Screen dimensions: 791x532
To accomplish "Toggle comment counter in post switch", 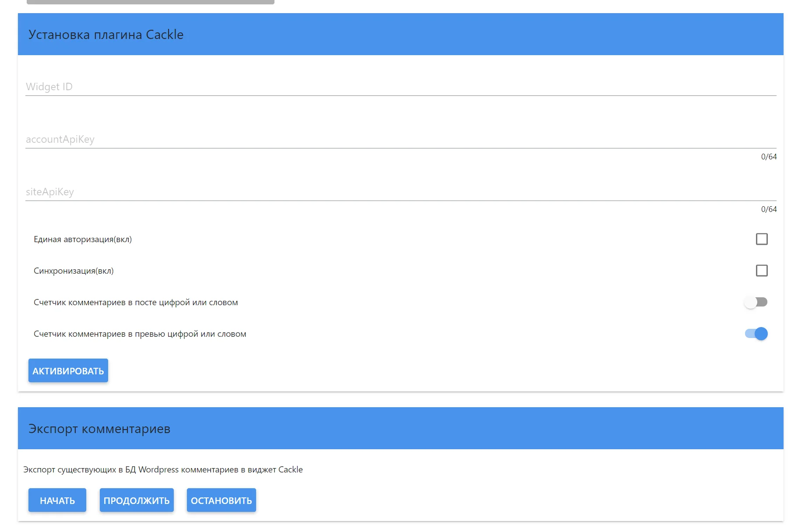I will point(756,302).
